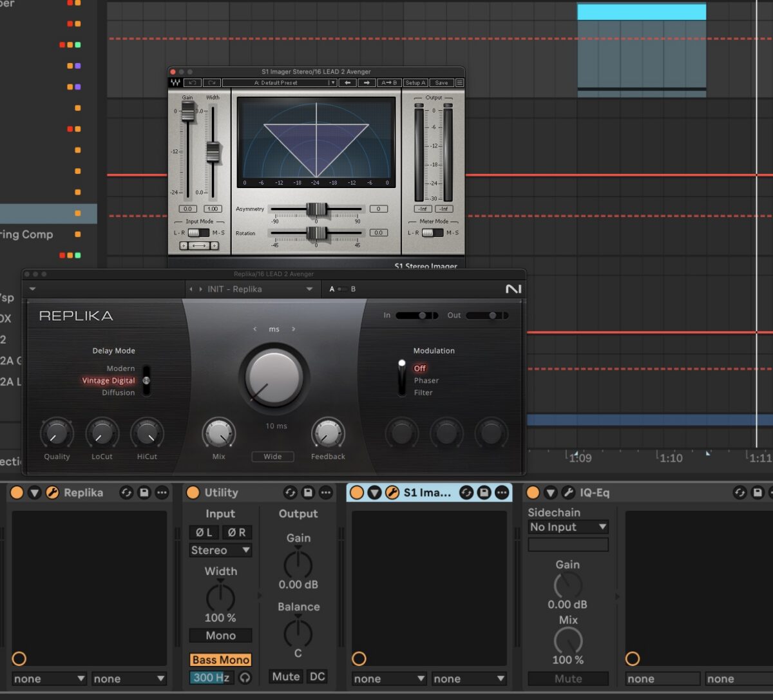Load previous preset with left arrow in S1
The image size is (773, 700).
348,82
